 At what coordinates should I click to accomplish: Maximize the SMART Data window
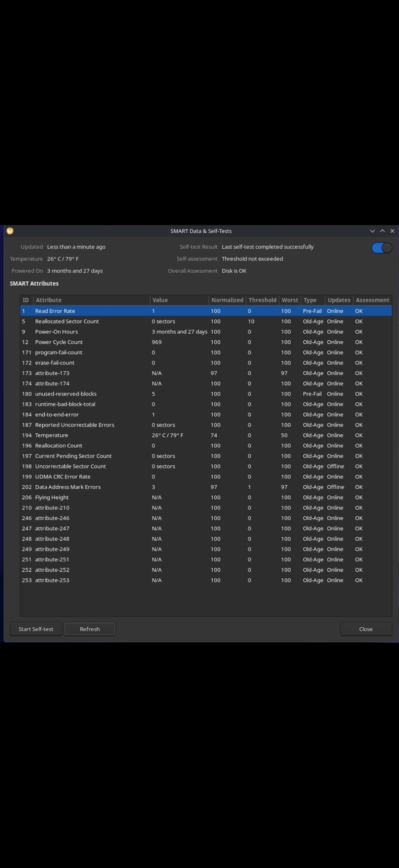[382, 231]
